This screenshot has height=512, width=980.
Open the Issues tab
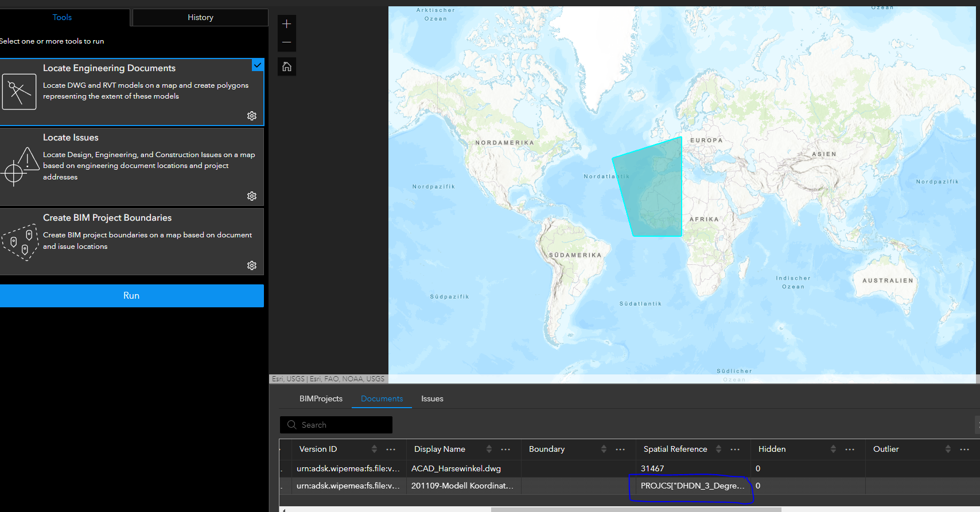pyautogui.click(x=432, y=398)
